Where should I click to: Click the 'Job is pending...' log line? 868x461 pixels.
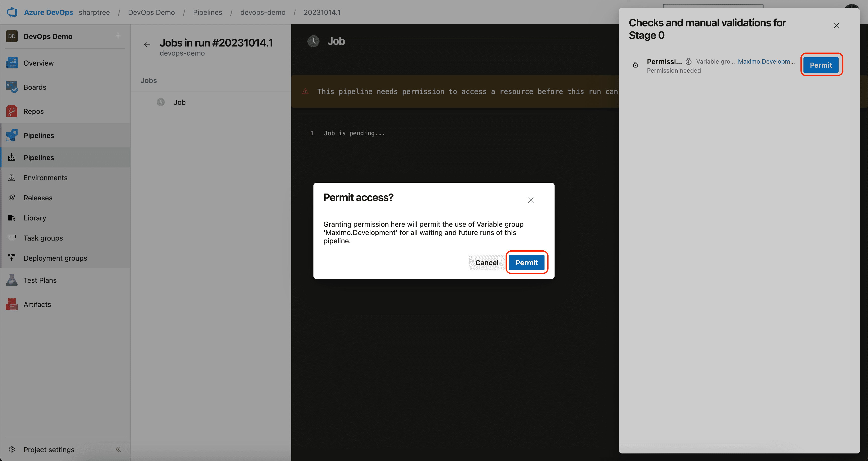click(x=354, y=133)
